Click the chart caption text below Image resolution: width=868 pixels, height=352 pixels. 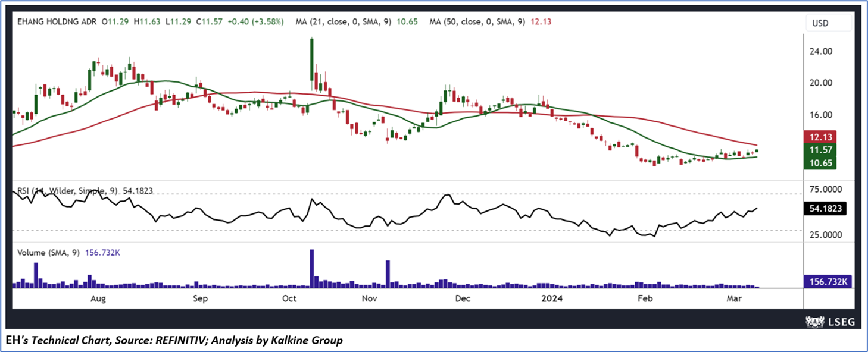click(175, 341)
